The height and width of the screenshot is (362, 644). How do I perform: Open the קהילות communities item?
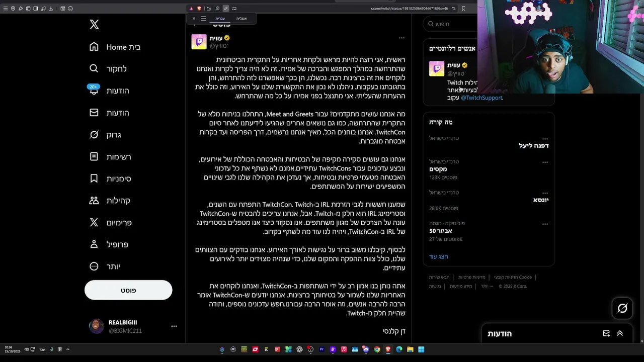[109, 201]
